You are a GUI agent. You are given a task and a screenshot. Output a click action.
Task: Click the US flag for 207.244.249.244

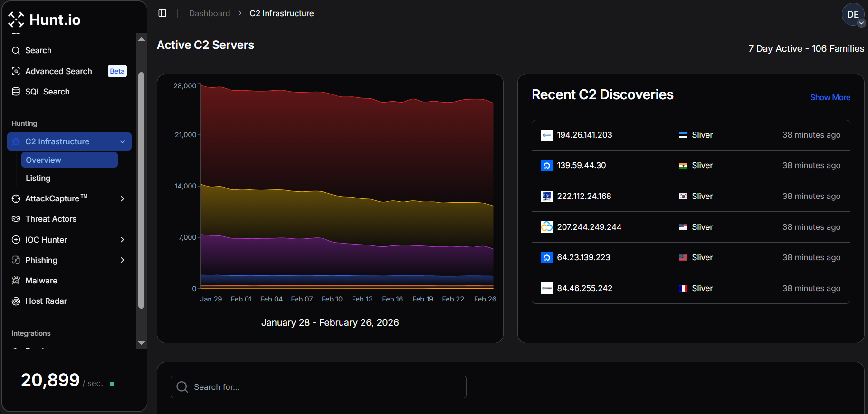[x=683, y=227]
